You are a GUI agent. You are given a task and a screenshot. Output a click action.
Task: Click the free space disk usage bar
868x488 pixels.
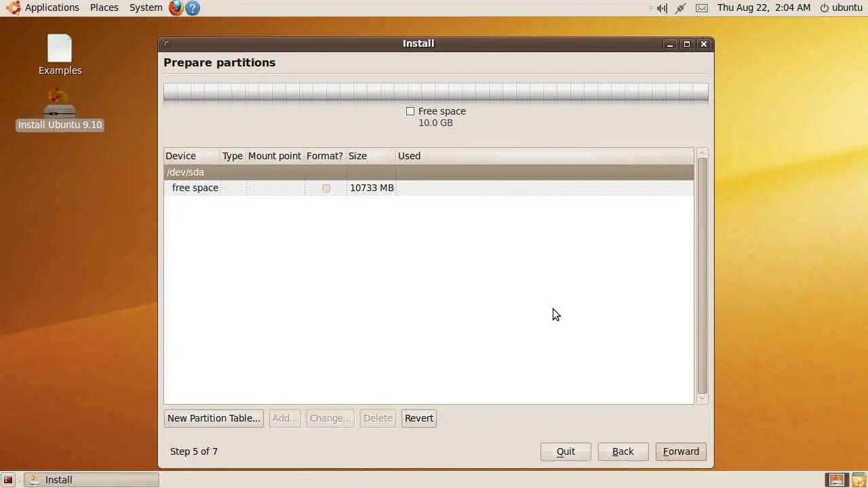coord(436,93)
